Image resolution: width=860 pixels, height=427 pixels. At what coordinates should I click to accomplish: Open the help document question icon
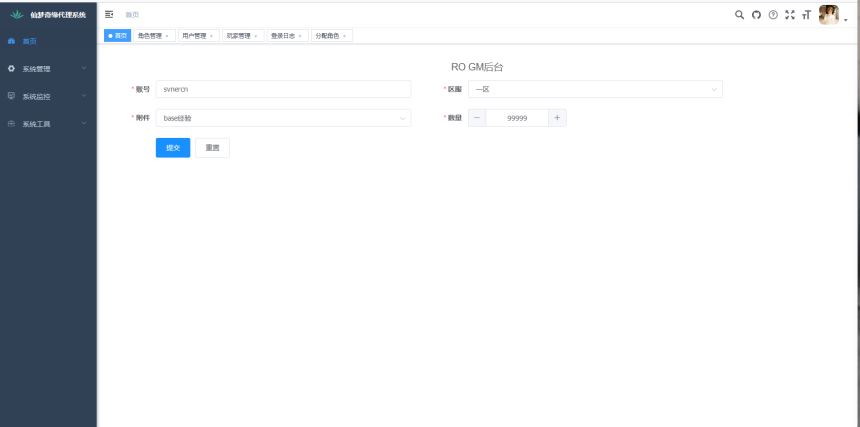click(773, 15)
